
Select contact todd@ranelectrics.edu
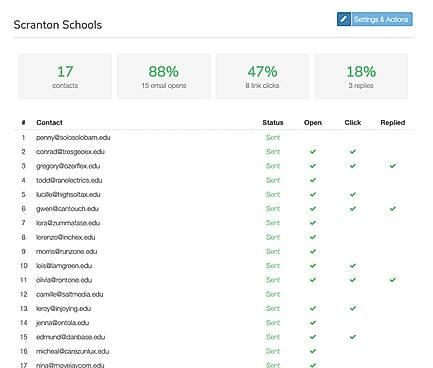click(x=69, y=180)
